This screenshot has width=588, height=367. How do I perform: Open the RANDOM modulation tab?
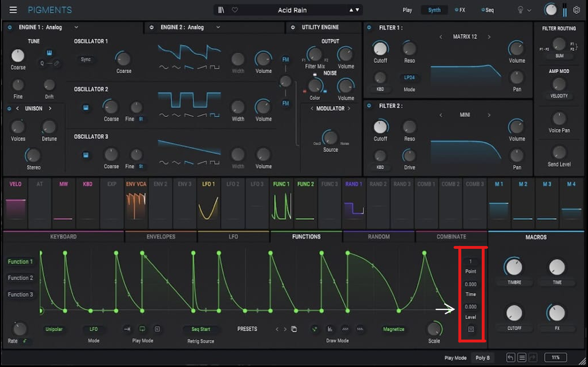tap(378, 236)
